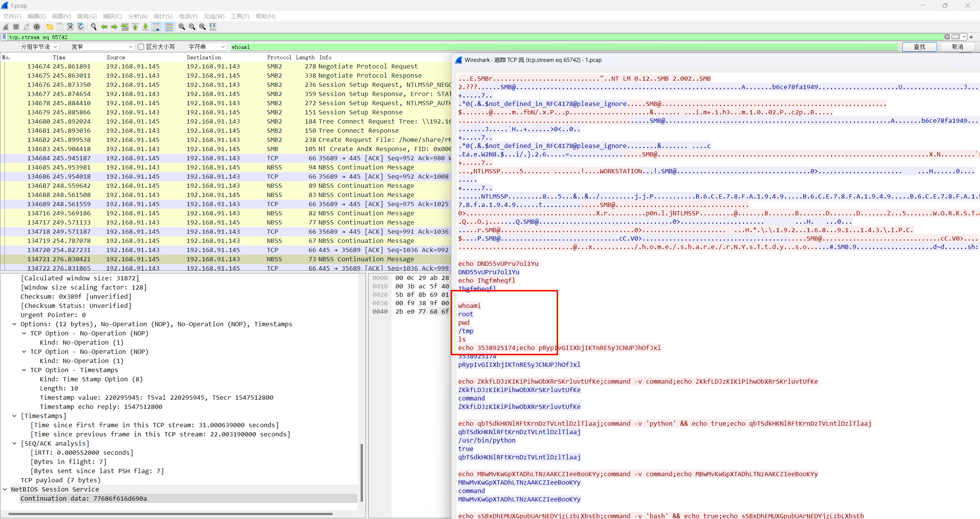The width and height of the screenshot is (980, 519).
Task: Collapse the NetBIOS Session Service node
Action: [5, 489]
